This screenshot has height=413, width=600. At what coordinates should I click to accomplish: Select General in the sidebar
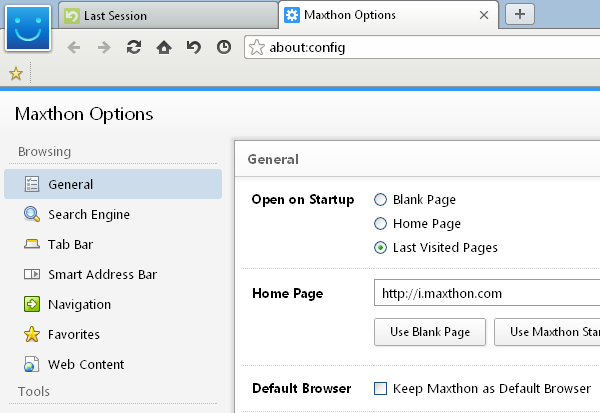113,184
